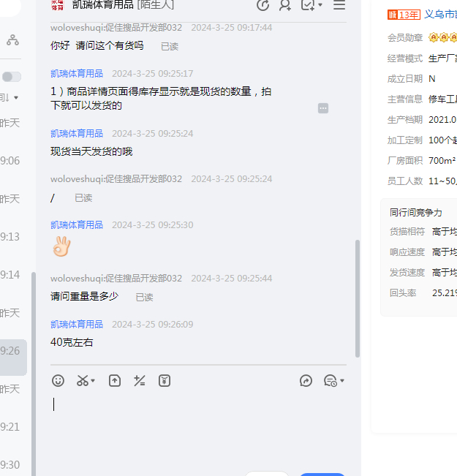Click the add contact person icon
Viewport: 457px width, 476px height.
(285, 5)
